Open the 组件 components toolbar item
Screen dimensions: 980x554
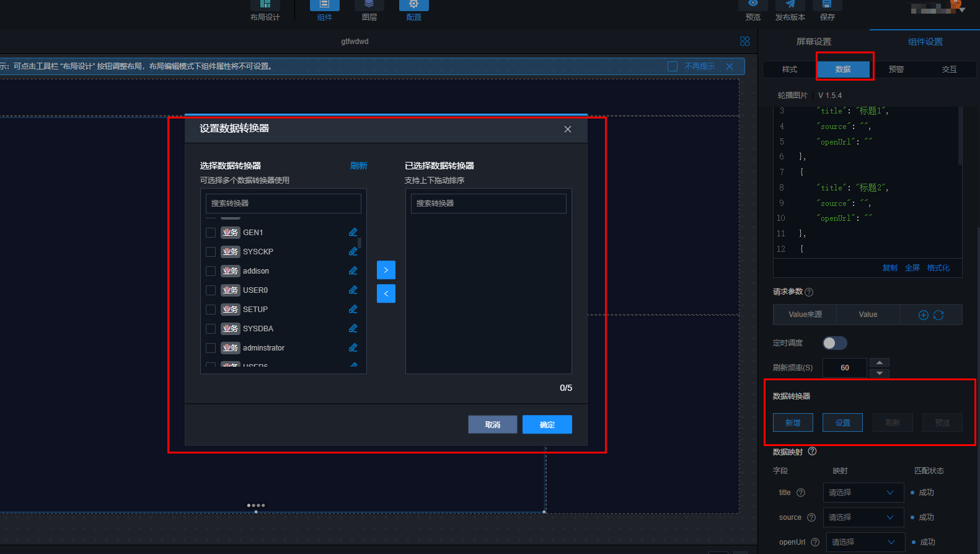click(x=325, y=11)
